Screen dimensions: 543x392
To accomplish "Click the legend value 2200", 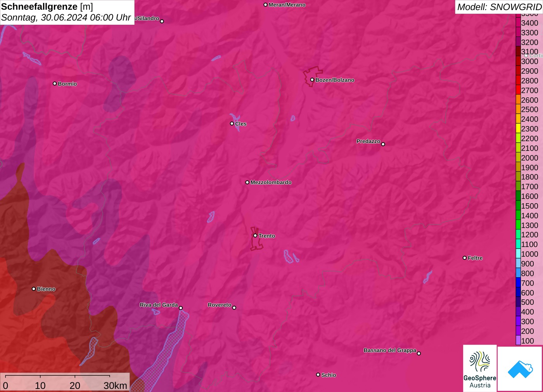I will click(x=529, y=138).
